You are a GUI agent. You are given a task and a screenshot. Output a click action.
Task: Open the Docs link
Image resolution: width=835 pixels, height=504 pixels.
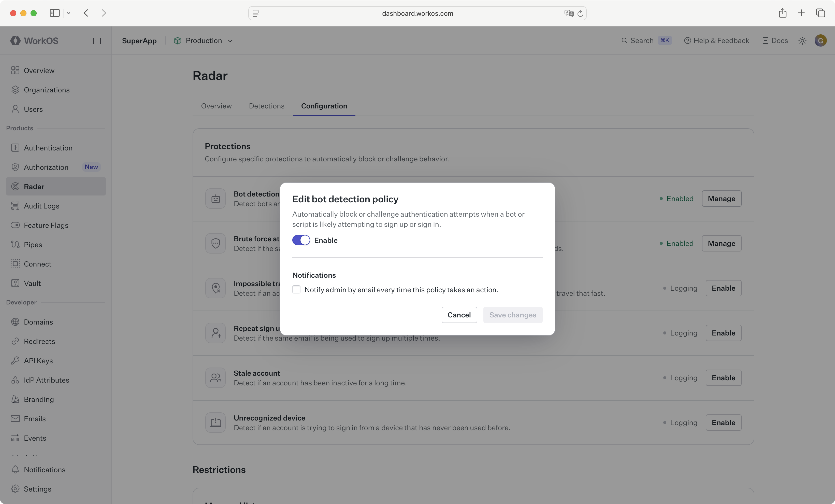point(775,41)
